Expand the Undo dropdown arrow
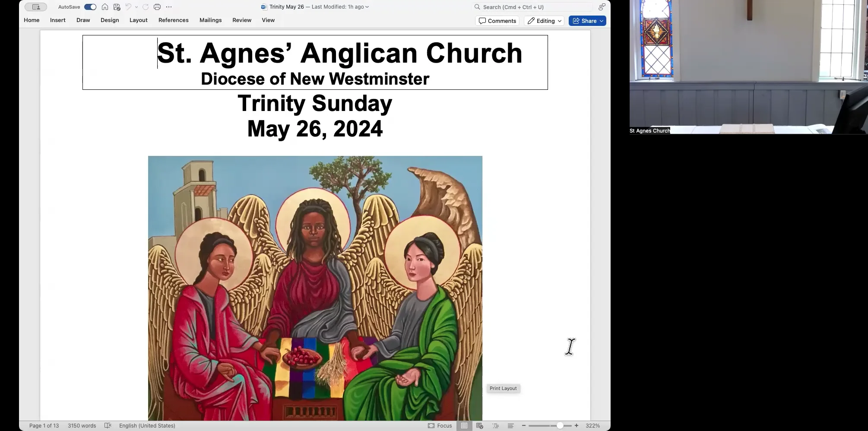This screenshot has height=431, width=868. click(x=136, y=7)
